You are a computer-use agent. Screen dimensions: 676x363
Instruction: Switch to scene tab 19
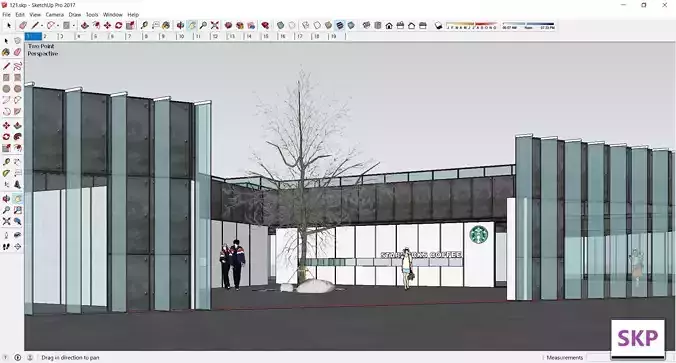[338, 37]
